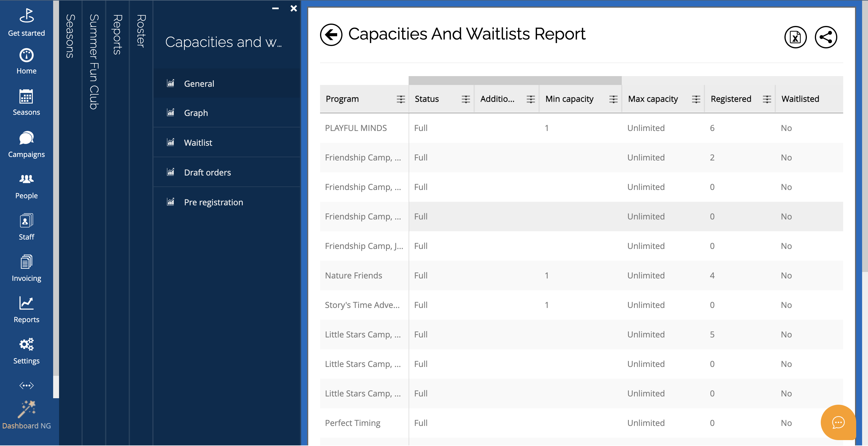The height and width of the screenshot is (446, 868).
Task: Open Registered column options menu
Action: point(766,99)
